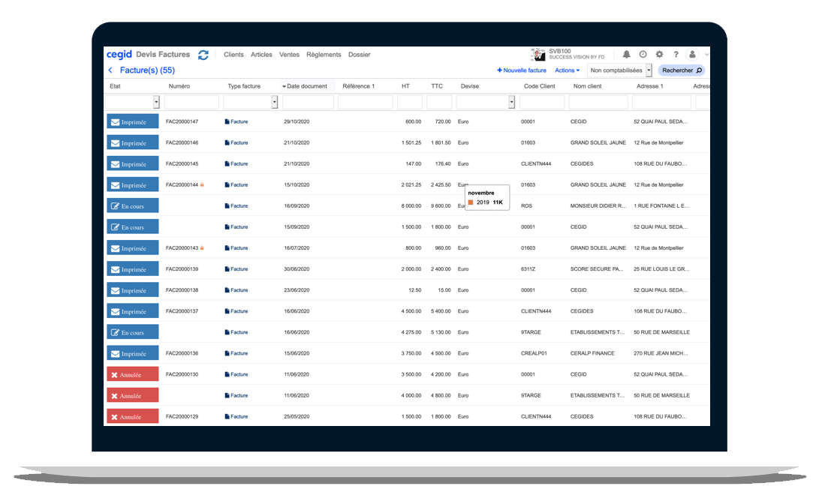Click the help question mark icon
The width and height of the screenshot is (822, 504).
pos(676,54)
